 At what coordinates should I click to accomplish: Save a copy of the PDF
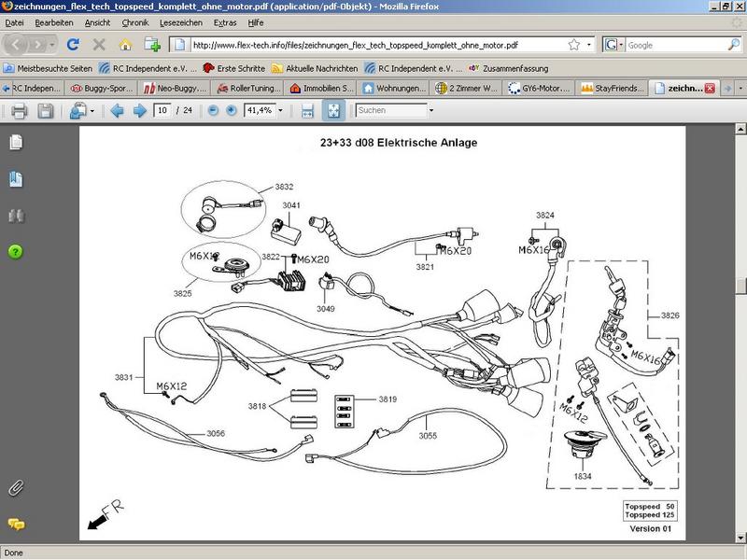point(45,111)
